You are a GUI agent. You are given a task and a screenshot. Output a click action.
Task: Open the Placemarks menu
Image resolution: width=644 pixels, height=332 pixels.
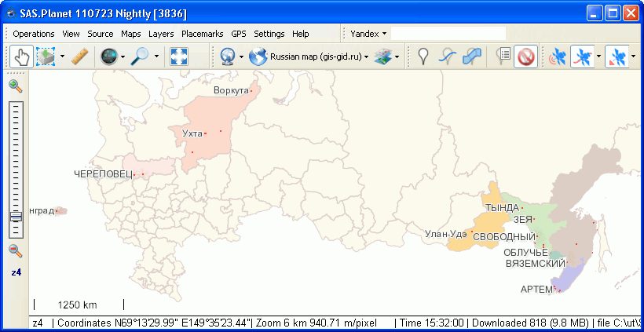(x=202, y=34)
